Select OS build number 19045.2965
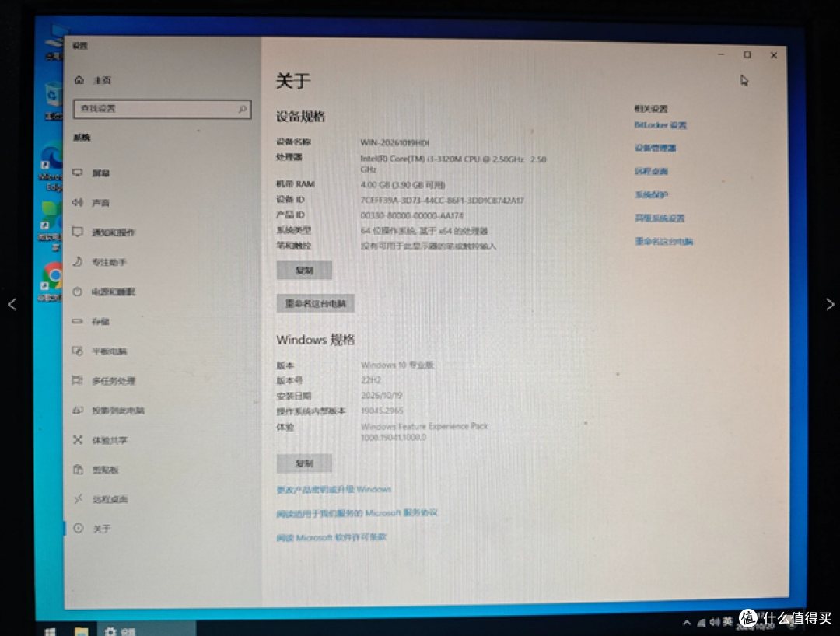Viewport: 840px width, 636px height. pos(382,411)
